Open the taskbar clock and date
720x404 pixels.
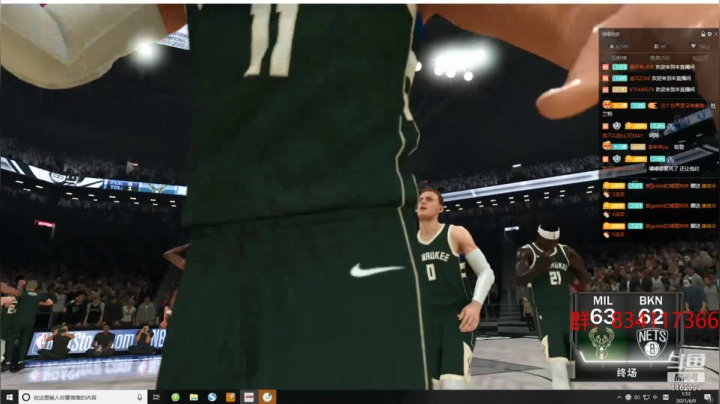pos(686,398)
